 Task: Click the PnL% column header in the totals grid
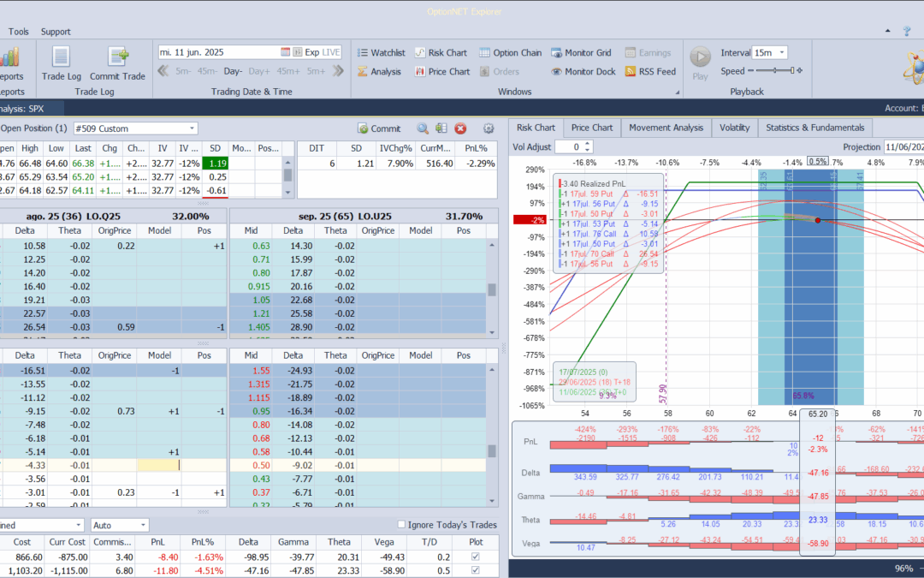pyautogui.click(x=203, y=542)
